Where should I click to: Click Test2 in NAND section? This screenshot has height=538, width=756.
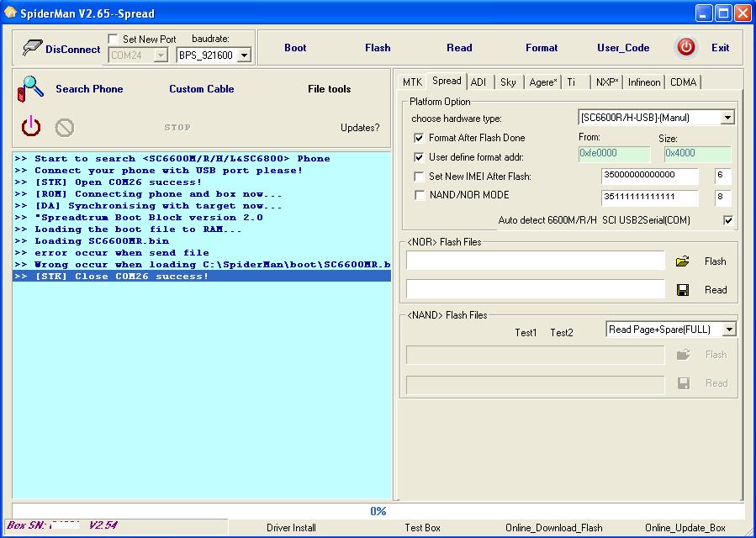click(x=562, y=333)
